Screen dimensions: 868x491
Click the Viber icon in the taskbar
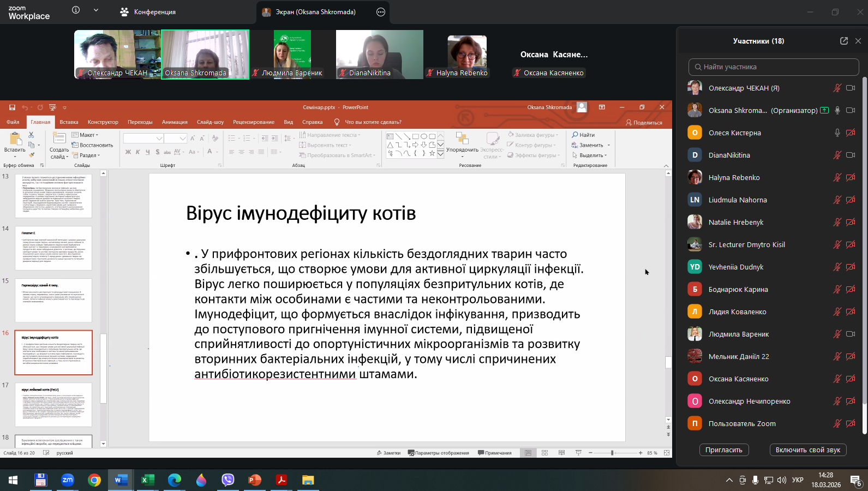pos(228,480)
